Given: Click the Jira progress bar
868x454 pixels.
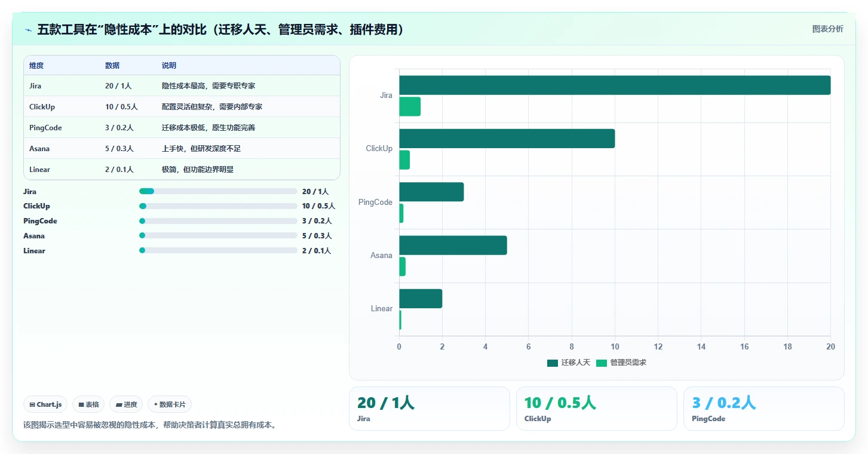Looking at the screenshot, I should click(x=218, y=191).
